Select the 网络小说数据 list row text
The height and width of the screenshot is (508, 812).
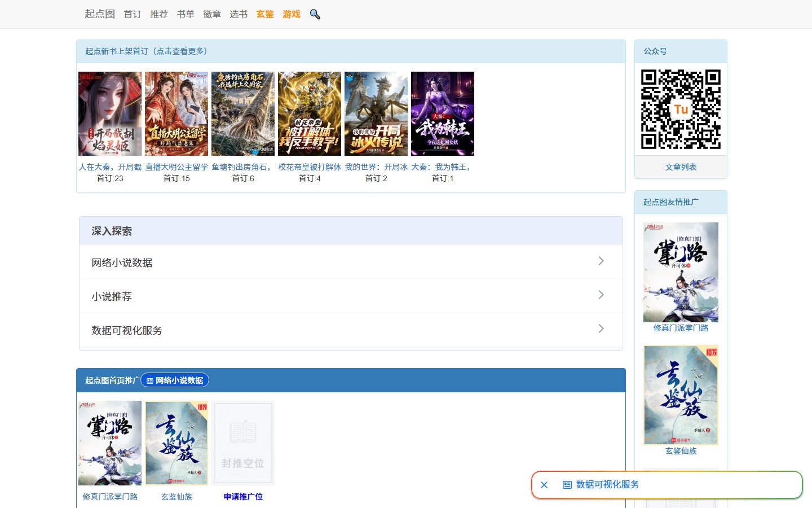pyautogui.click(x=122, y=262)
